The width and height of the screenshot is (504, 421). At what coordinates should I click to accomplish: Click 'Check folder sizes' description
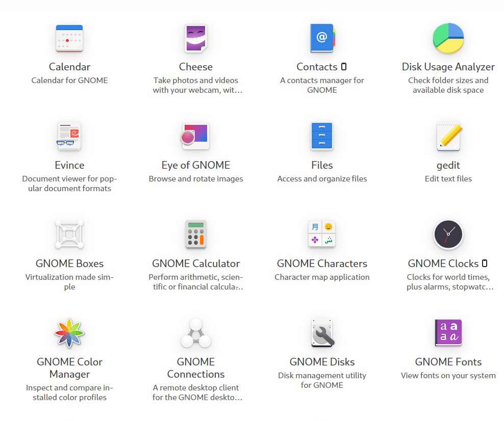448,85
